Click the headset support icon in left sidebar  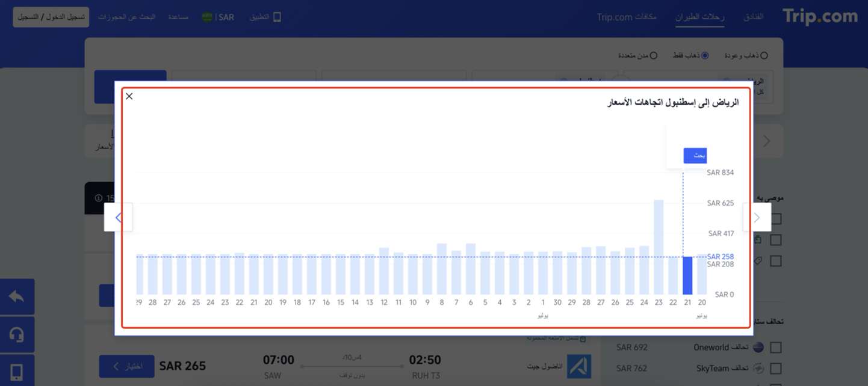[17, 334]
